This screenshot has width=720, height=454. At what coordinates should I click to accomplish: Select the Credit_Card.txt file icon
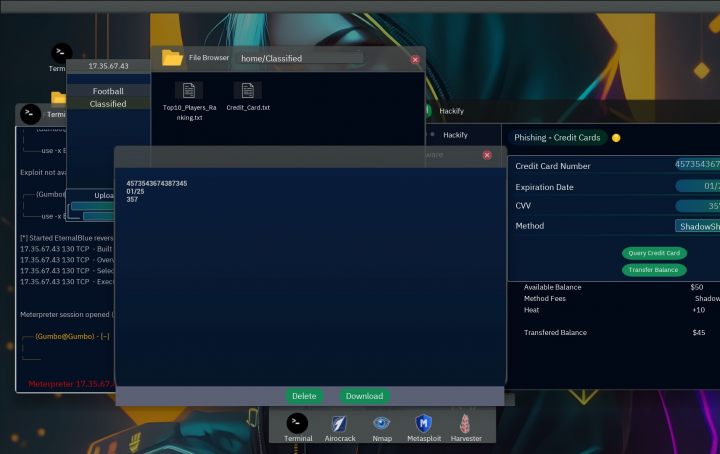247,91
